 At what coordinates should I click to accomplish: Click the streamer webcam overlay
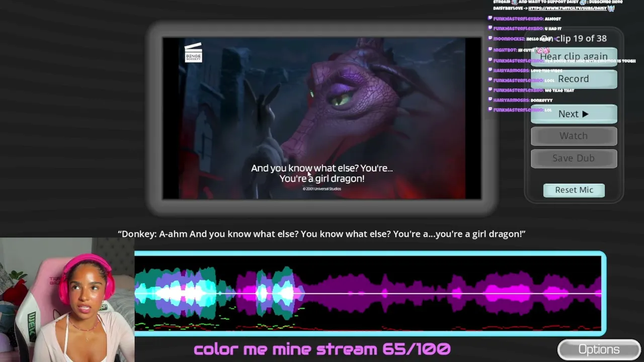pyautogui.click(x=67, y=300)
